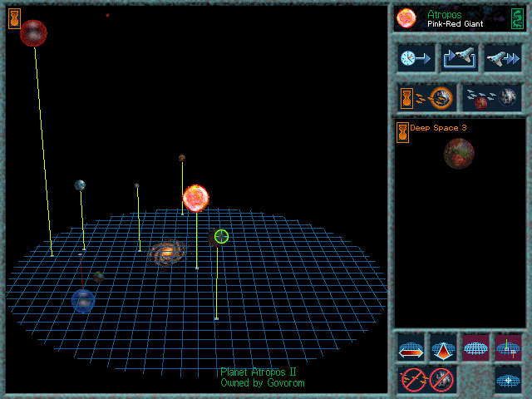
Task: Click the 'Owned by Govorom' text
Action: point(263,383)
